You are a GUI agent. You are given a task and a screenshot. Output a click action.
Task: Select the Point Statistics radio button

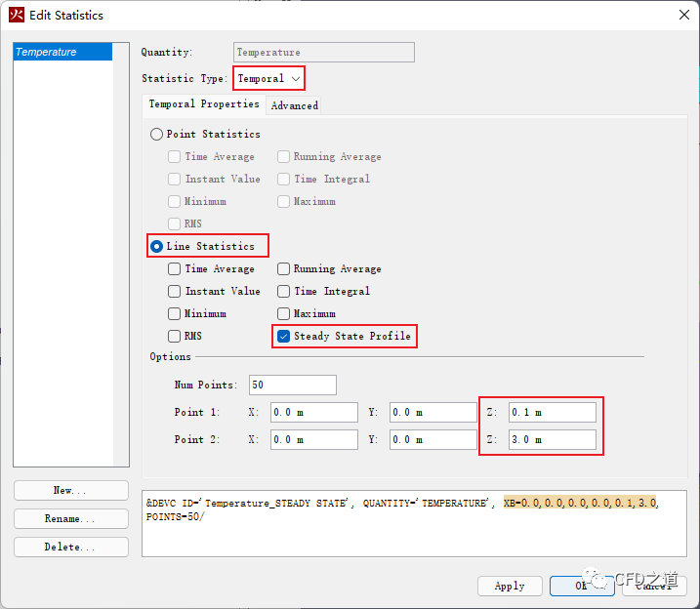tap(156, 135)
